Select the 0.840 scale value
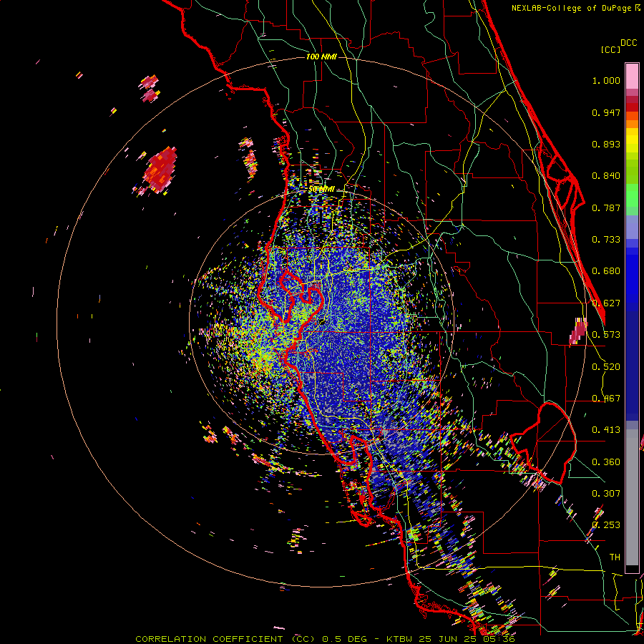Screen dimensions: 644x644 pyautogui.click(x=606, y=176)
